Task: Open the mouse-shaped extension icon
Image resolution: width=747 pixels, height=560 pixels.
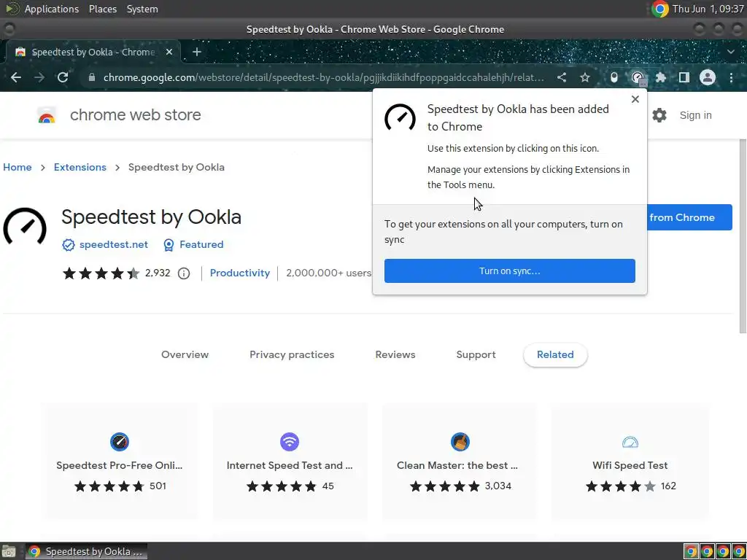Action: click(x=614, y=77)
